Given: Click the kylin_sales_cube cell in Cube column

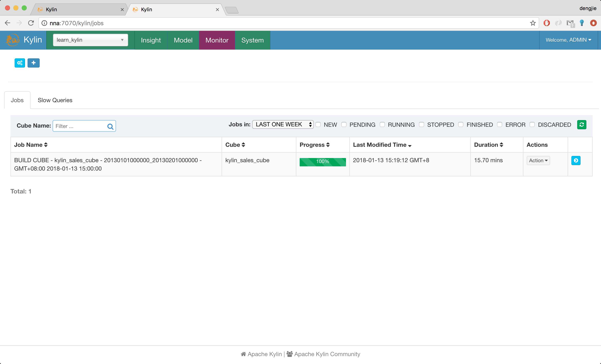Looking at the screenshot, I should coord(247,160).
